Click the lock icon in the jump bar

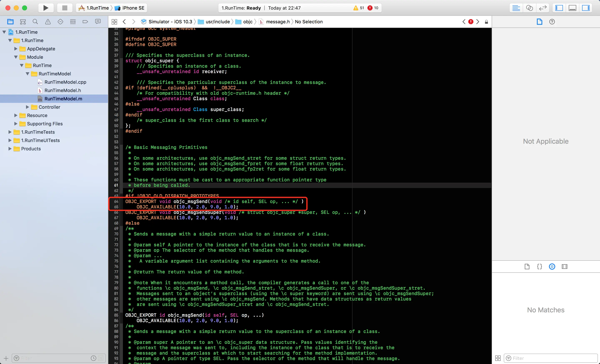(486, 22)
